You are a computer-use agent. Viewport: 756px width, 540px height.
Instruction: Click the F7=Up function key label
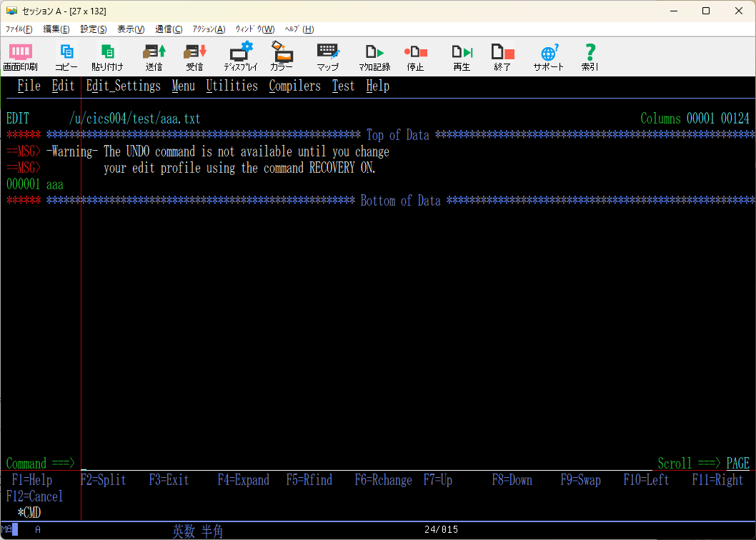coord(438,480)
